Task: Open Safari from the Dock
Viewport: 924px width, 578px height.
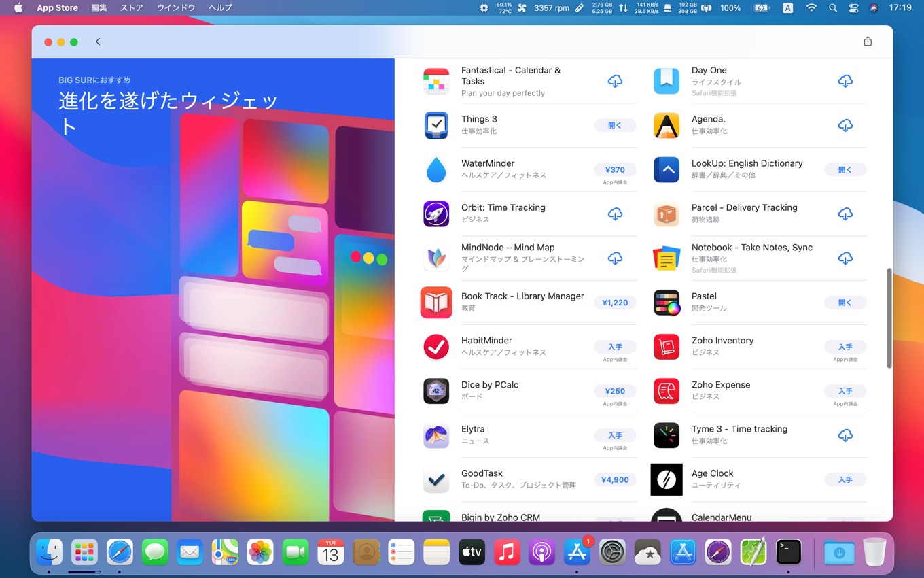Action: (x=120, y=552)
